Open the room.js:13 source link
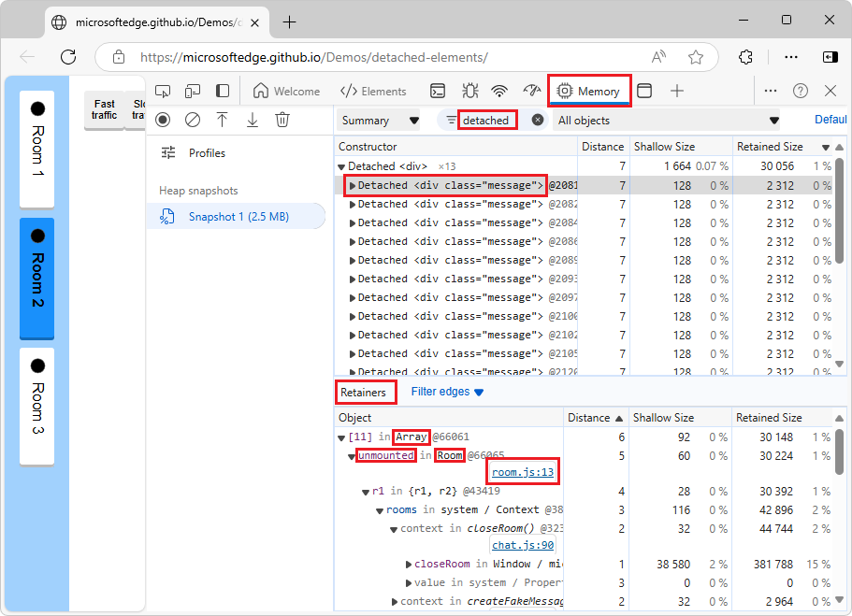Viewport: 852px width, 616px height. 522,471
